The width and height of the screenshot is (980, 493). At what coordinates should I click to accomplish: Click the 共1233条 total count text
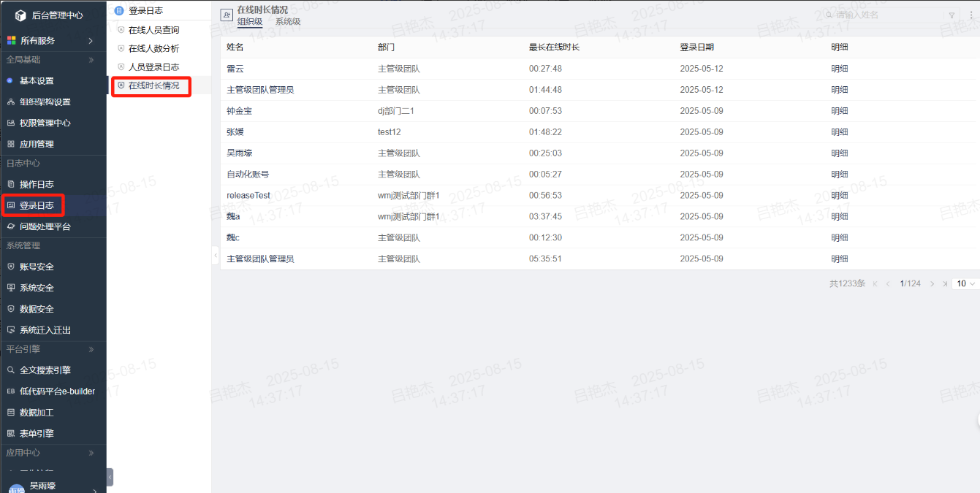coord(848,284)
